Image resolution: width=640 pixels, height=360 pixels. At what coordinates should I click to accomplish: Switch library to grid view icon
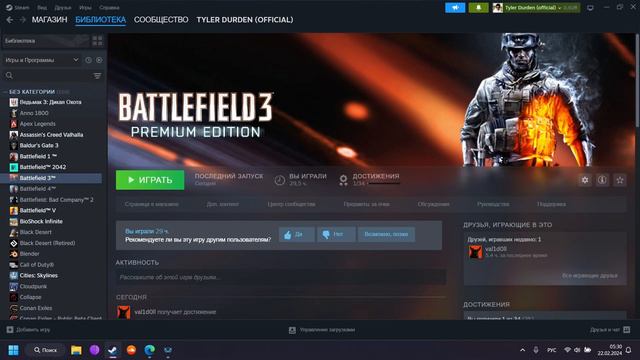tap(97, 41)
